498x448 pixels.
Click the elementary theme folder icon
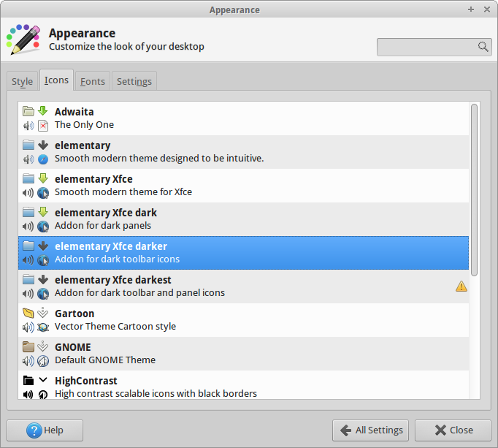(x=28, y=145)
